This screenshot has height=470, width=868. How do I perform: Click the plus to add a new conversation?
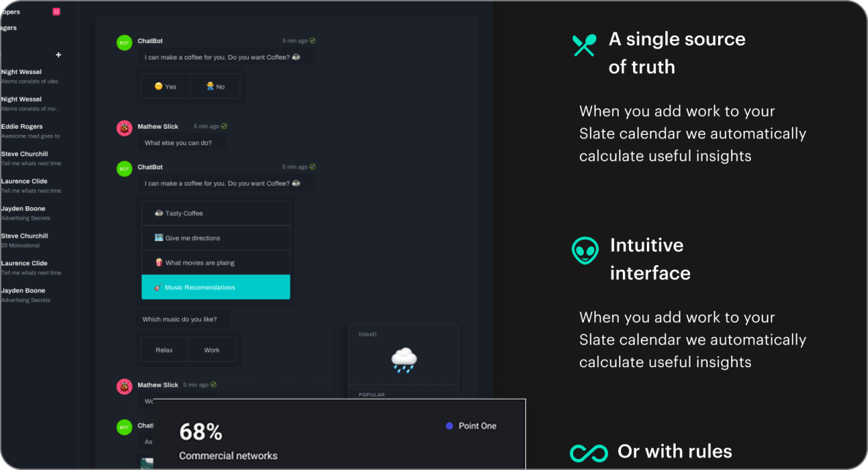tap(58, 55)
